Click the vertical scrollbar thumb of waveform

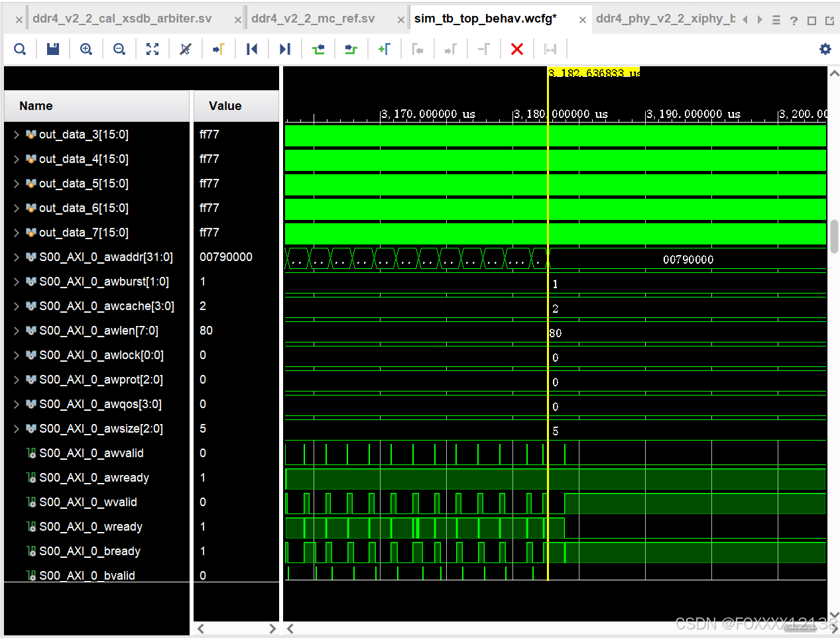834,237
